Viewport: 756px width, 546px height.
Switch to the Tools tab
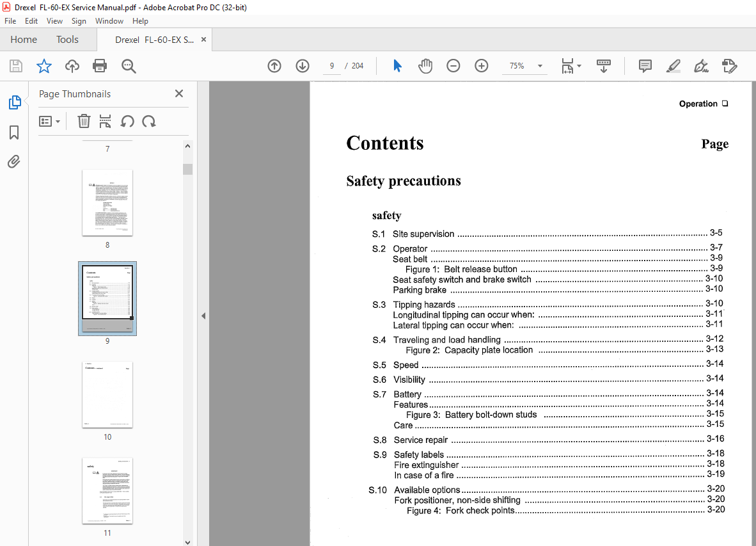click(x=67, y=40)
